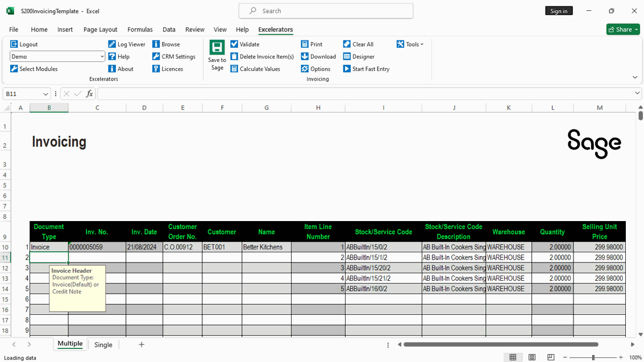
Task: Open the Data tab
Action: [169, 30]
